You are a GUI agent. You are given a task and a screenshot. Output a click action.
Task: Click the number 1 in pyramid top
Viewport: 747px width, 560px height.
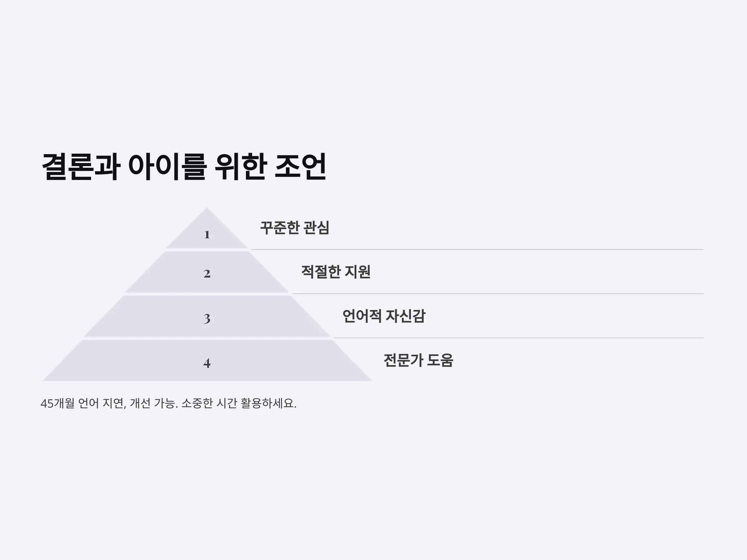pos(207,235)
